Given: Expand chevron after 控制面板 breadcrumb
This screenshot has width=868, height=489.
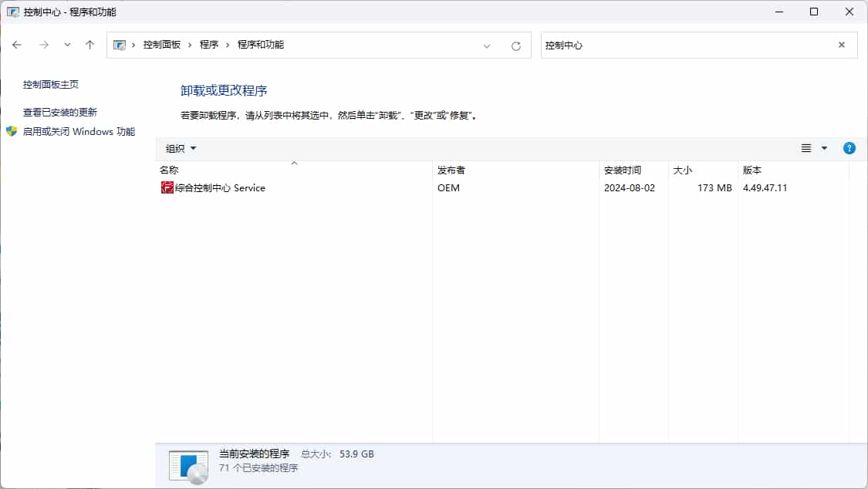Looking at the screenshot, I should pos(189,45).
